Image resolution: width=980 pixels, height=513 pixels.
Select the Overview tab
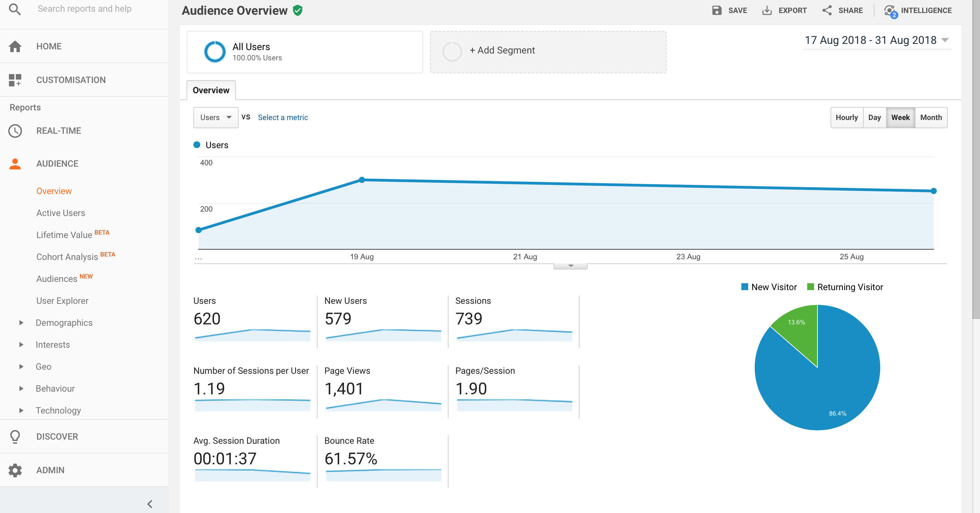[x=211, y=90]
